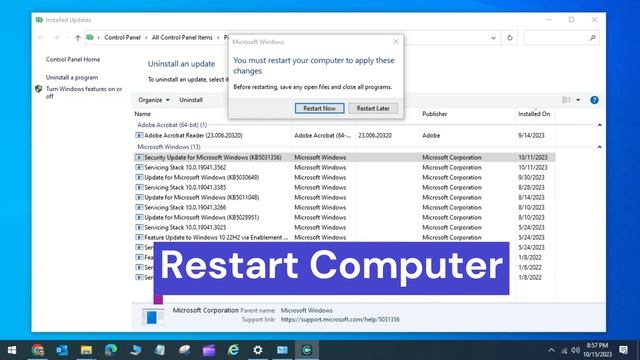Select Servicing Stack 10.0.19041.3025 row

(x=344, y=227)
